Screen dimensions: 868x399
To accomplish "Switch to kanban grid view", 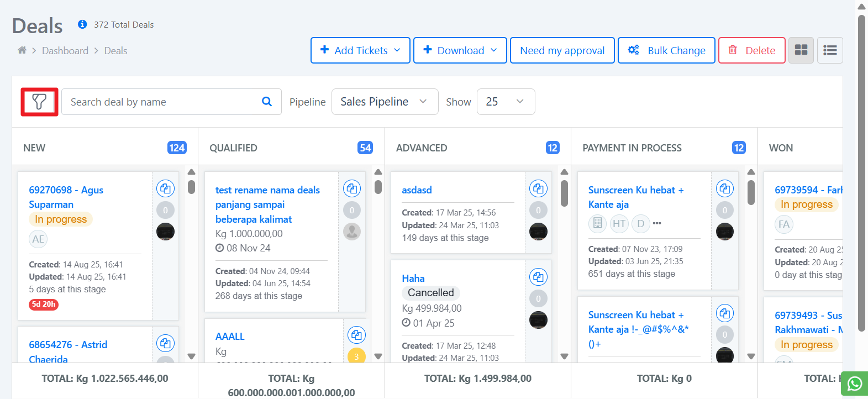I will click(801, 50).
